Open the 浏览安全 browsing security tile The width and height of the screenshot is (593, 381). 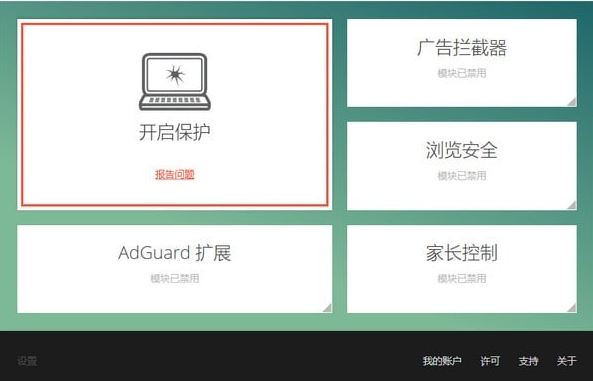coord(462,166)
